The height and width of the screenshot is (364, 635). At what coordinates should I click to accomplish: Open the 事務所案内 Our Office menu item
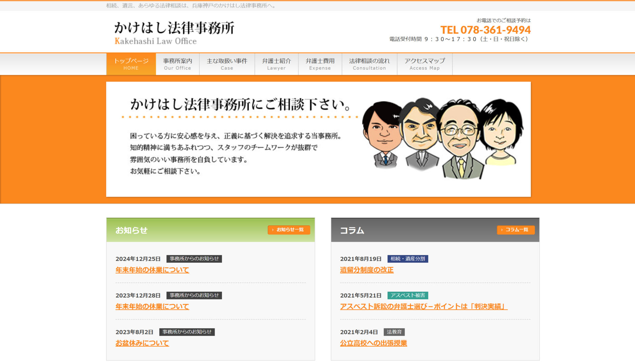178,64
